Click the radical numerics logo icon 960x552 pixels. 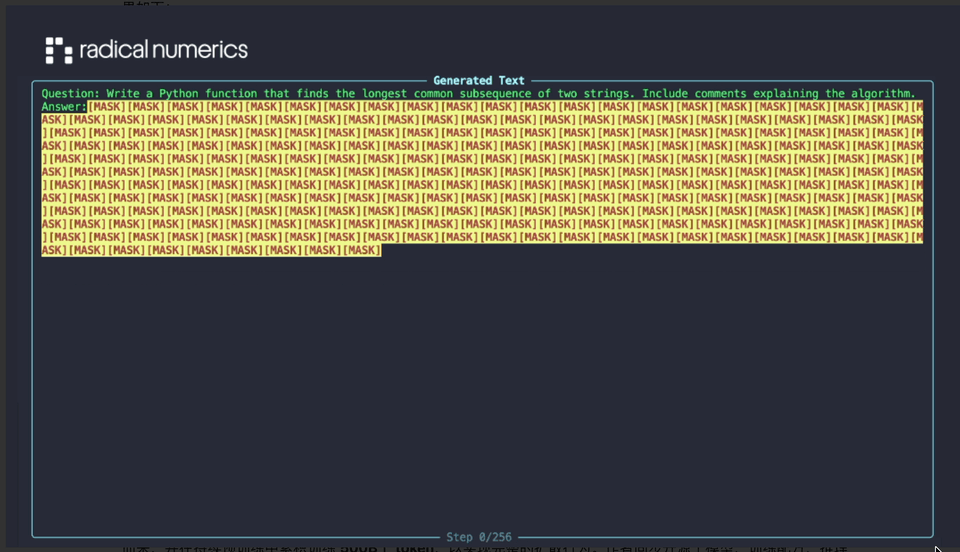point(59,50)
